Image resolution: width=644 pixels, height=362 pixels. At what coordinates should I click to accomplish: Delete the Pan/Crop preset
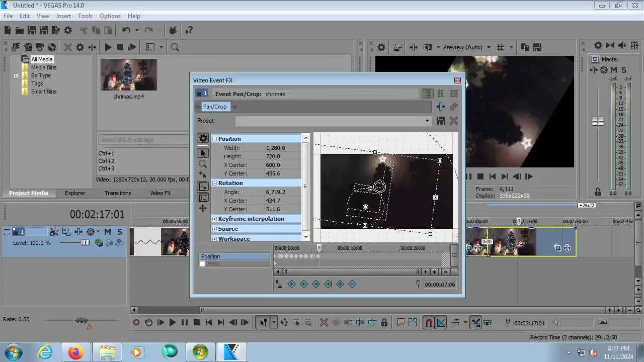click(x=454, y=121)
